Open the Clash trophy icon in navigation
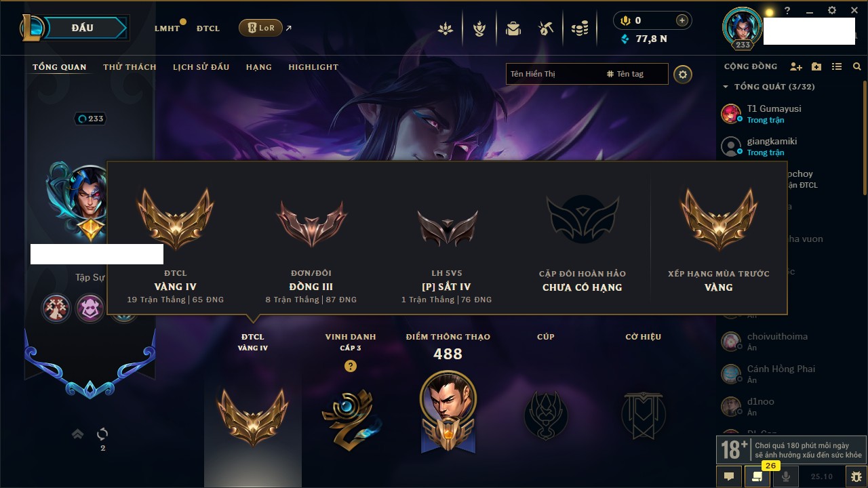 tap(479, 28)
